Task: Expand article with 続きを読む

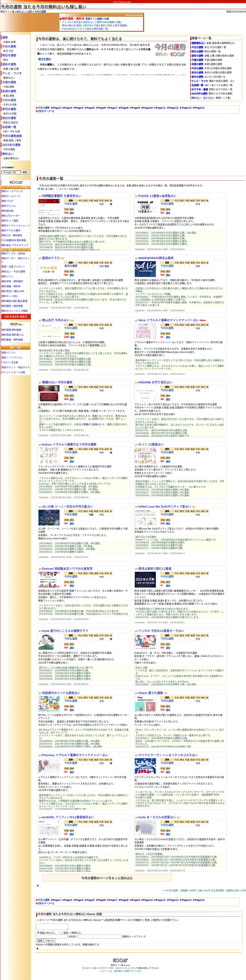Action: coord(45,59)
